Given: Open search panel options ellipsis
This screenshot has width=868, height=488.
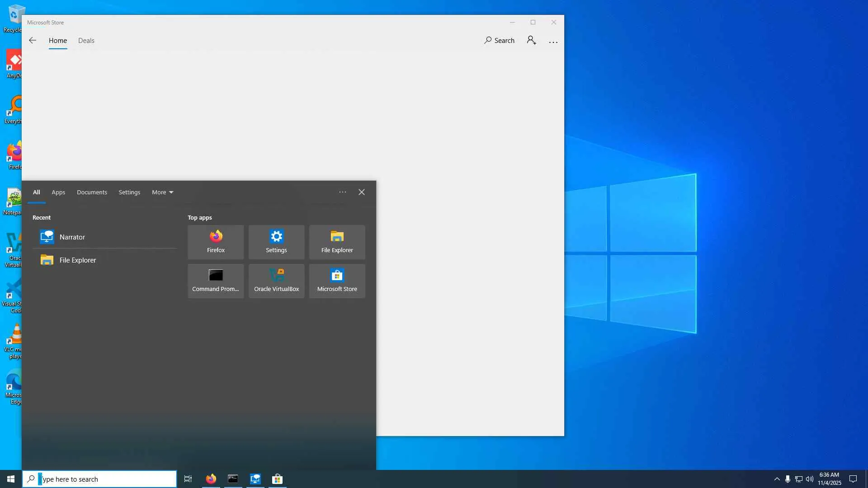Looking at the screenshot, I should click(x=343, y=192).
